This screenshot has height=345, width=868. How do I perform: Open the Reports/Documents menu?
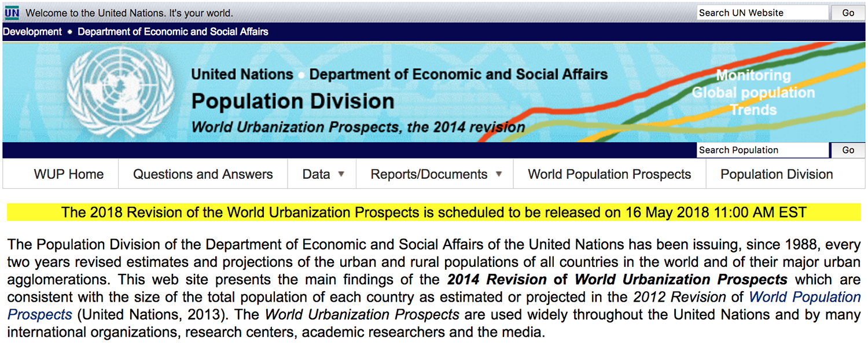435,174
